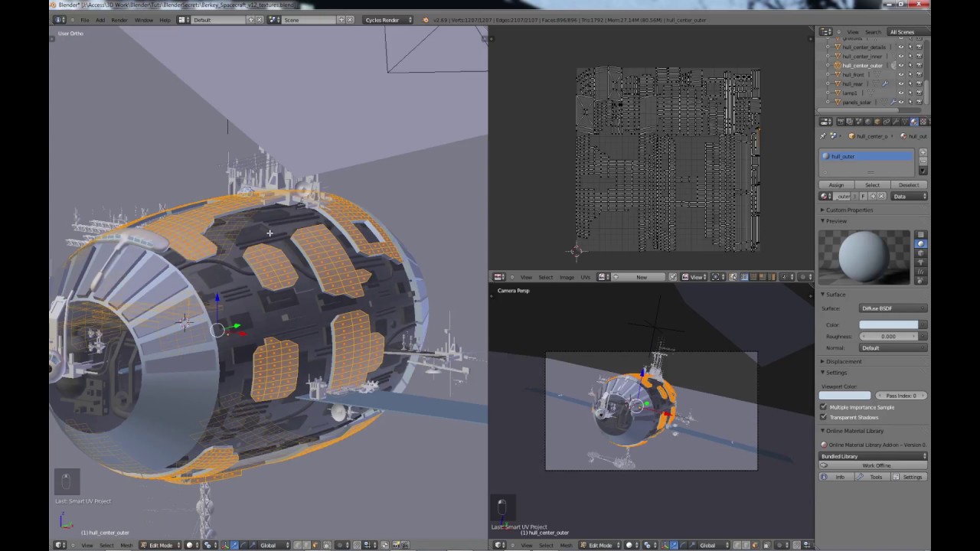Image resolution: width=980 pixels, height=551 pixels.
Task: Open the Help menu
Action: (165, 20)
